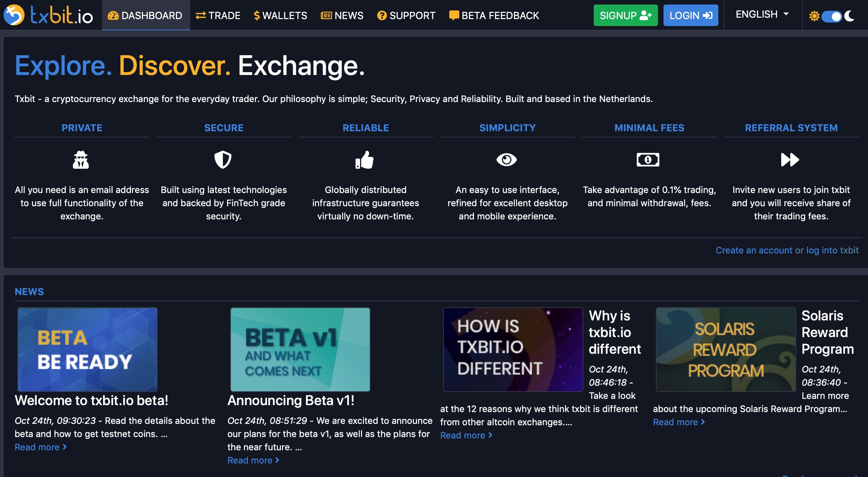
Task: Click the txbit.io logo icon
Action: click(14, 15)
